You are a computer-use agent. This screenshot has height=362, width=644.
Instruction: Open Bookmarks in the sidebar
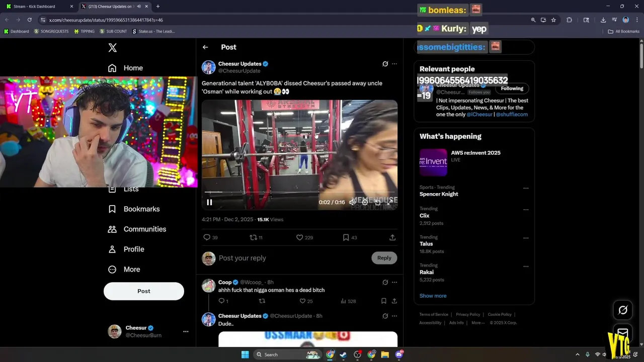[134, 209]
